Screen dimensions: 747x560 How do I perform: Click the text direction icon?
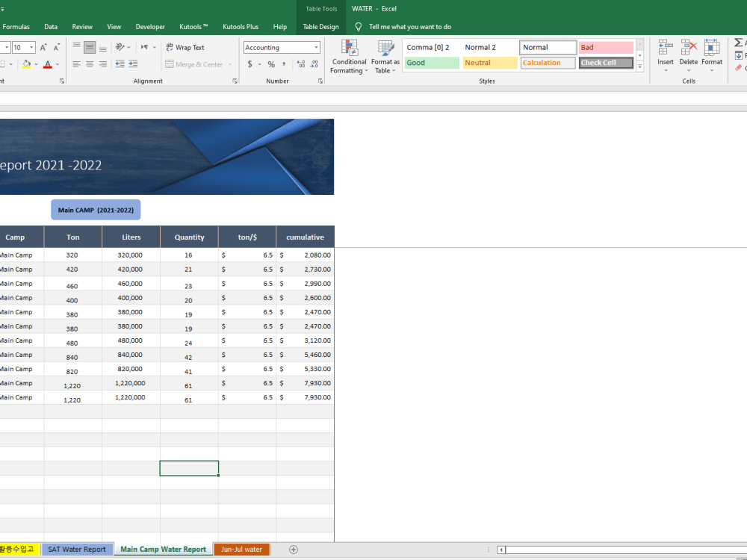point(144,47)
